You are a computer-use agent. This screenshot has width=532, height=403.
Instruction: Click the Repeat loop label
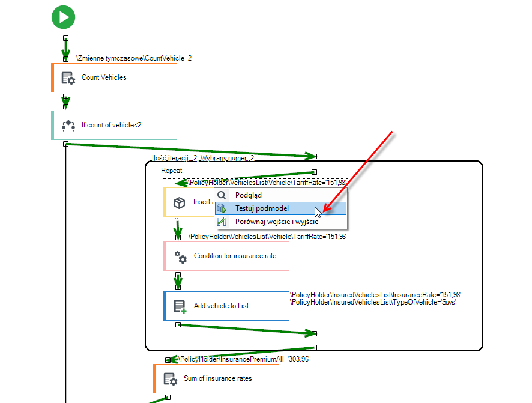171,171
